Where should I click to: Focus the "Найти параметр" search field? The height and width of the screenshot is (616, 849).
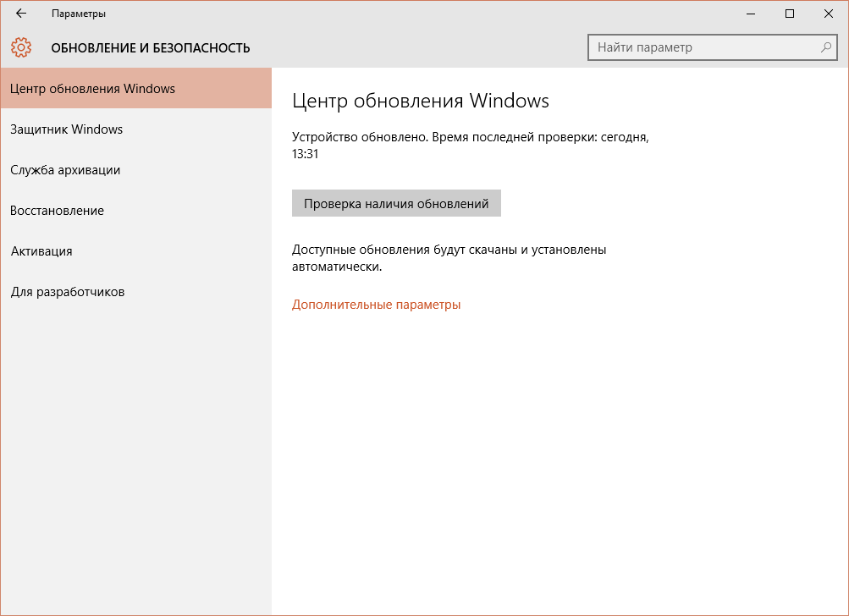click(x=713, y=47)
